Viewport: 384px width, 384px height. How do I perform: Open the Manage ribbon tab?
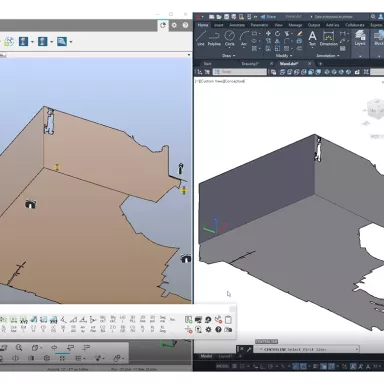click(x=295, y=25)
